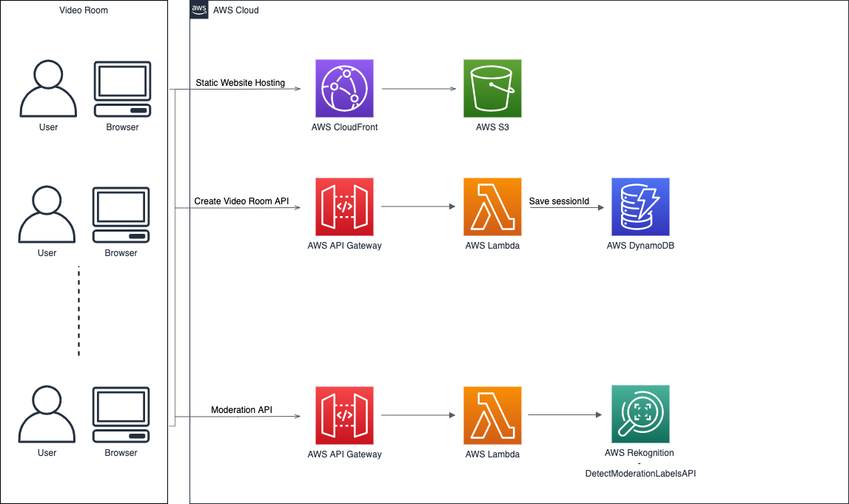849x504 pixels.
Task: Select the middle User person icon
Action: tap(47, 215)
